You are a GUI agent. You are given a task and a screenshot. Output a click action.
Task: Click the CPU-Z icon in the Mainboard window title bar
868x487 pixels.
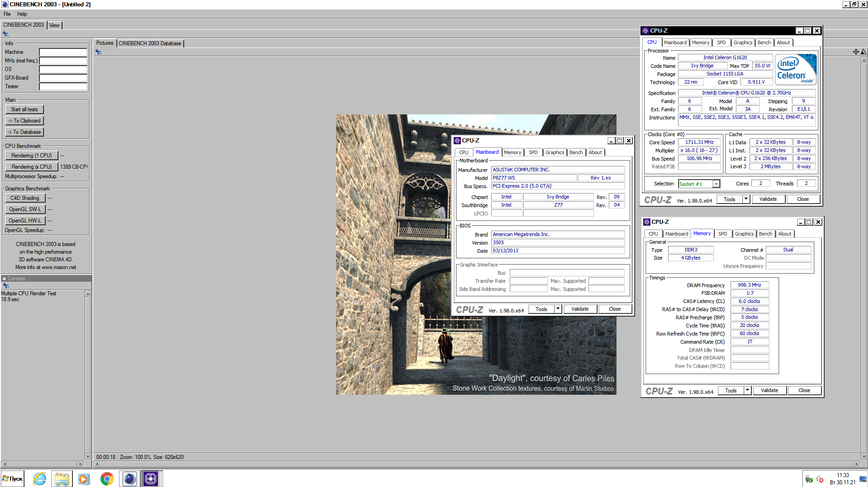[457, 141]
